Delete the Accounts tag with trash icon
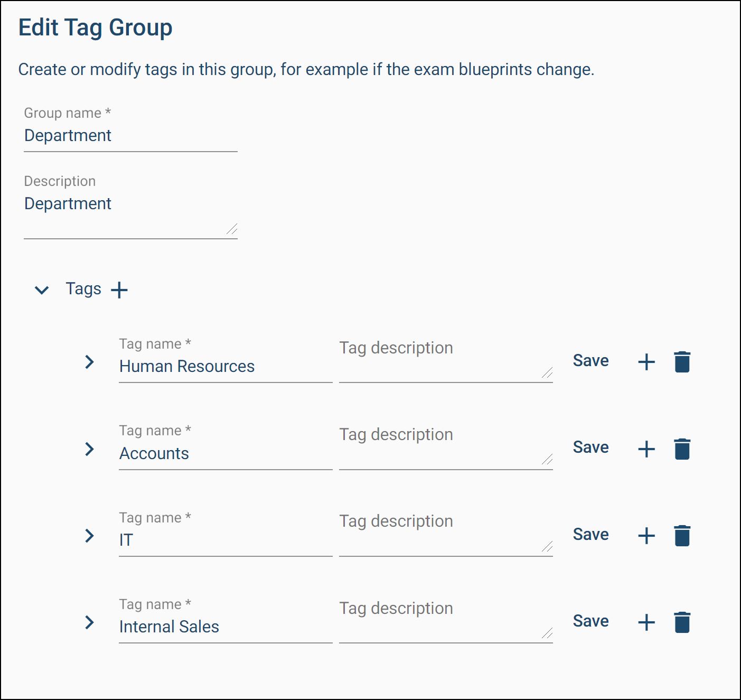This screenshot has height=700, width=741. 682,449
